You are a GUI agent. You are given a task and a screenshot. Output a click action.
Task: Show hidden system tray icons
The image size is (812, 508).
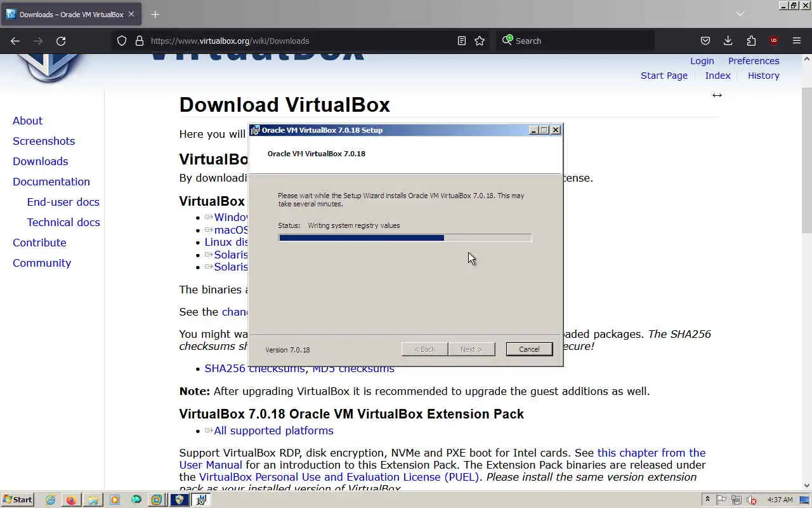tap(708, 500)
